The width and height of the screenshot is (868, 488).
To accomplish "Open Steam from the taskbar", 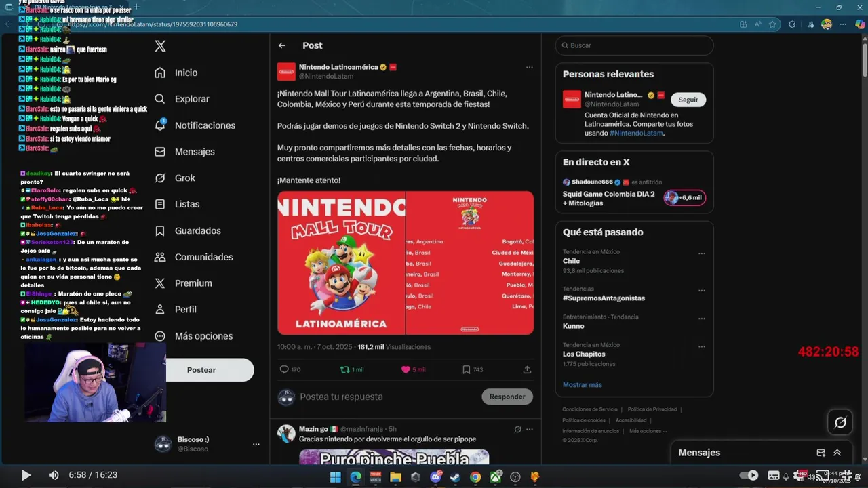I will tap(456, 477).
